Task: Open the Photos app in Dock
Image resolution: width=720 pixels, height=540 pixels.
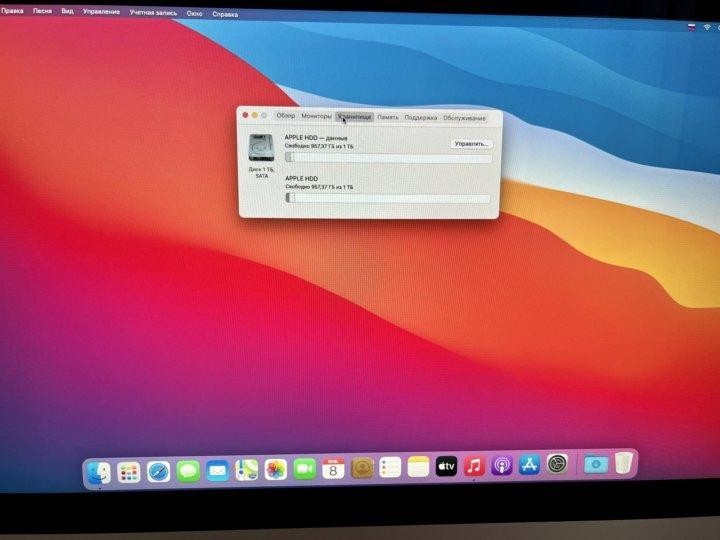Action: (x=276, y=470)
